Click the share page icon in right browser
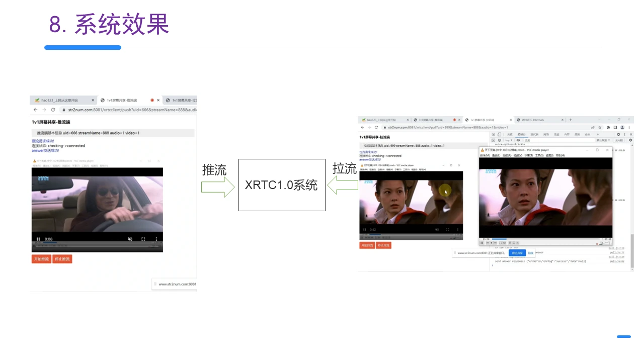 (x=593, y=127)
